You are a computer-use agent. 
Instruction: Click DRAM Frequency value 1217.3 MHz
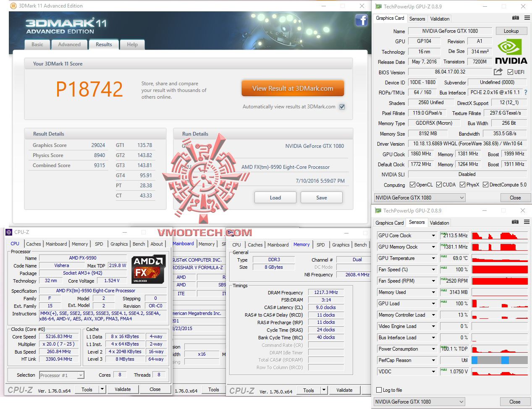(x=326, y=293)
